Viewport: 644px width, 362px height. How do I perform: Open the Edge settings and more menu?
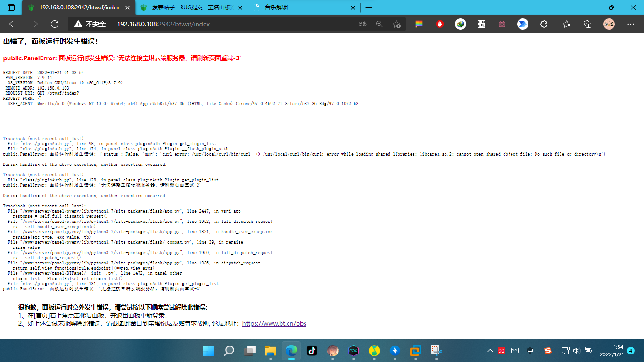coord(631,24)
